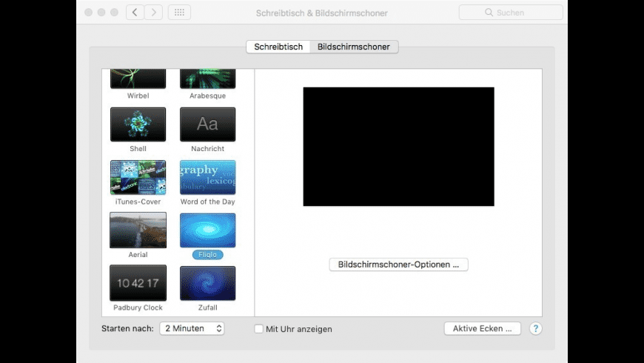Open the Starten nach time dropdown
The width and height of the screenshot is (644, 363).
click(192, 328)
